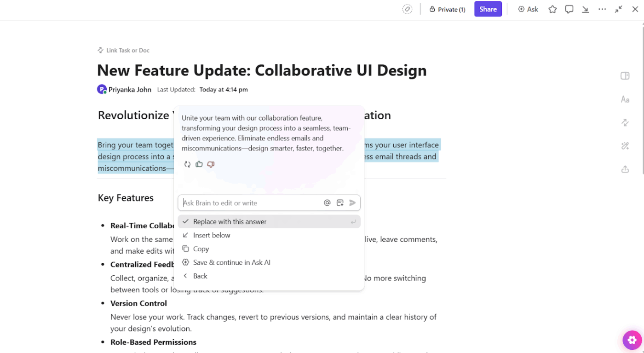Open comments via speech bubble icon

[569, 9]
